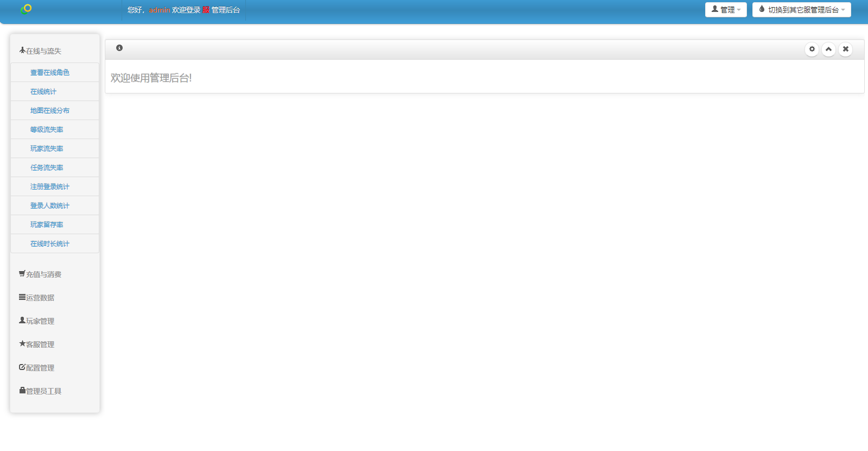
Task: Click the info icon in panel header
Action: tap(119, 48)
